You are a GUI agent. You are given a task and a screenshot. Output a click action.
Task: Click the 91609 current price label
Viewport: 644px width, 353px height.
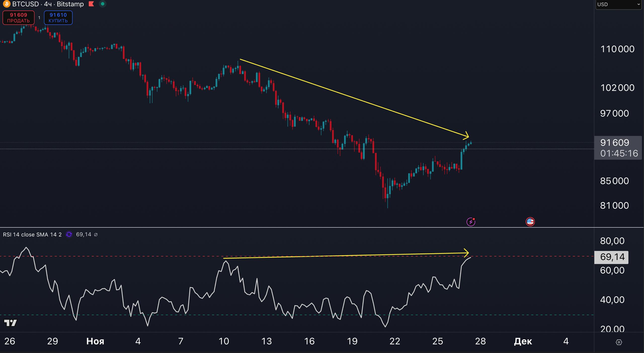[615, 143]
